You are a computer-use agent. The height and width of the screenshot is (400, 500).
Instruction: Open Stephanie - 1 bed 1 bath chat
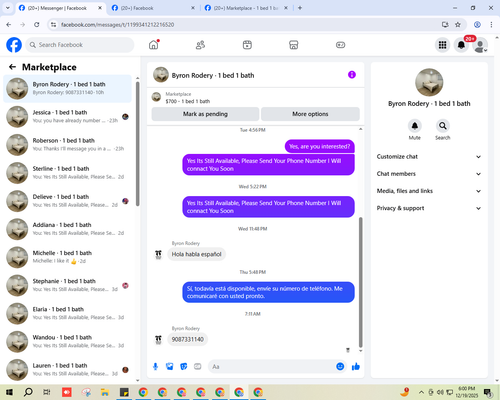[68, 285]
